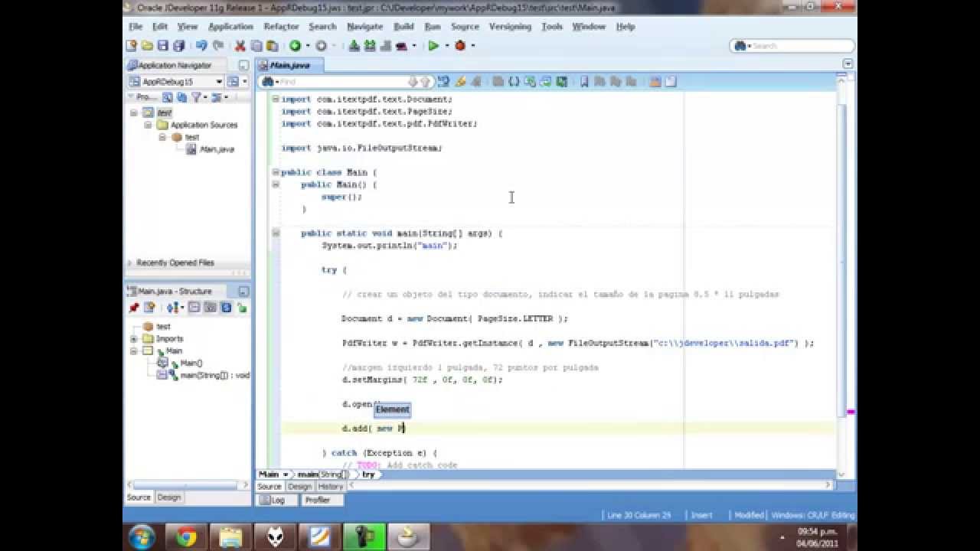Open dropdown next to Run icon
The height and width of the screenshot is (551, 980).
(446, 46)
